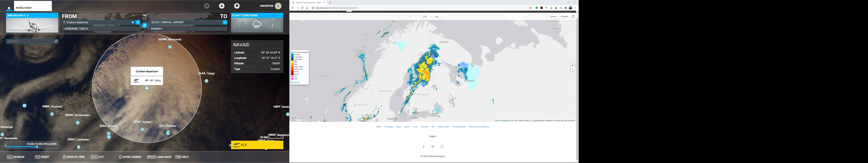Viewport: 868px width, 163px height.
Task: Expand the departure airport dropdown
Action: tap(138, 22)
